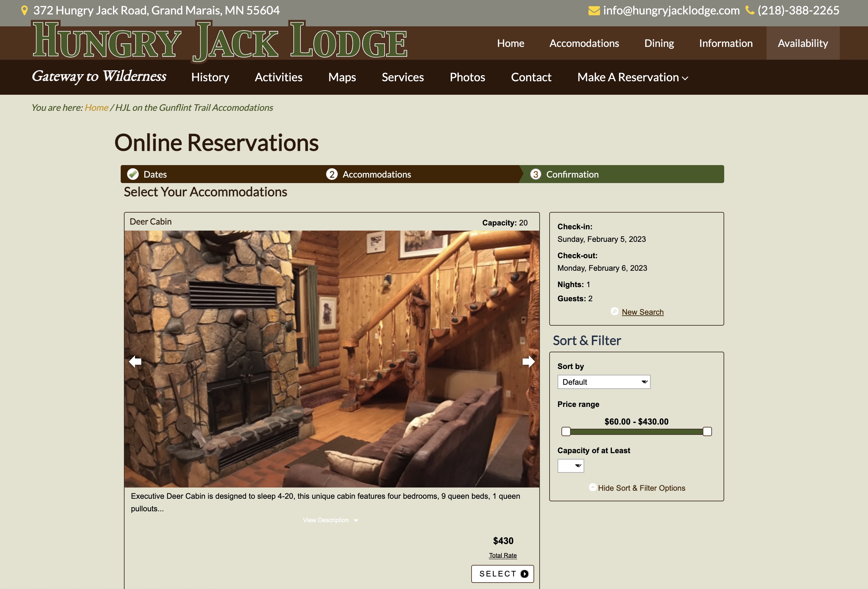Click the Dining navigation menu item
The image size is (868, 589).
tap(658, 43)
